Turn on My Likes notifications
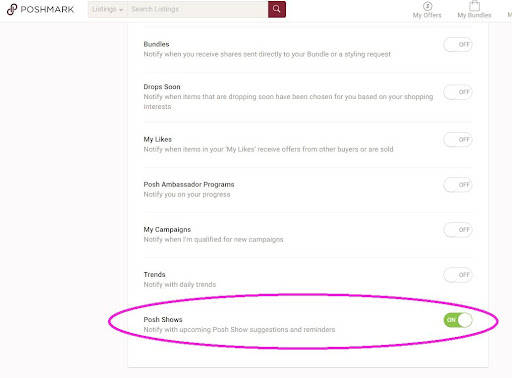The width and height of the screenshot is (512, 378). [458, 139]
